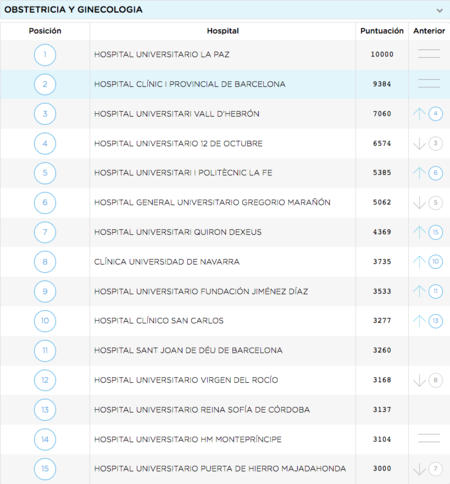Click previous rank 8 badge for Virgen del Rocío
This screenshot has height=484, width=450.
point(435,380)
